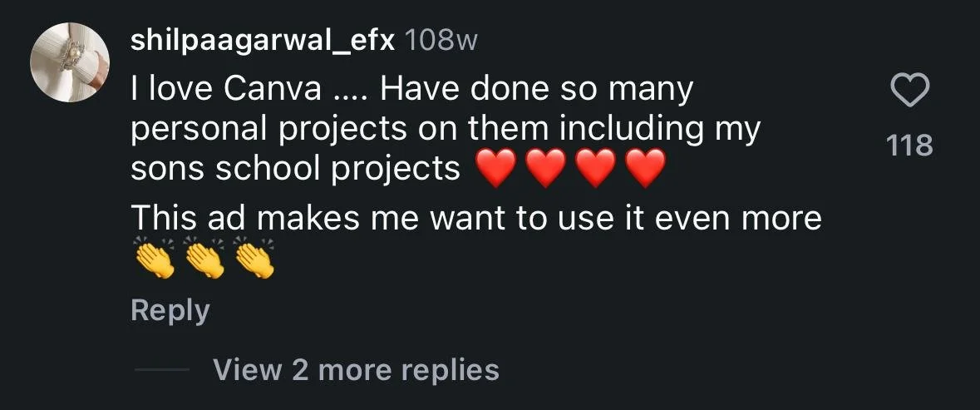Show who liked via the 118 count
980x410 pixels.
pyautogui.click(x=909, y=145)
